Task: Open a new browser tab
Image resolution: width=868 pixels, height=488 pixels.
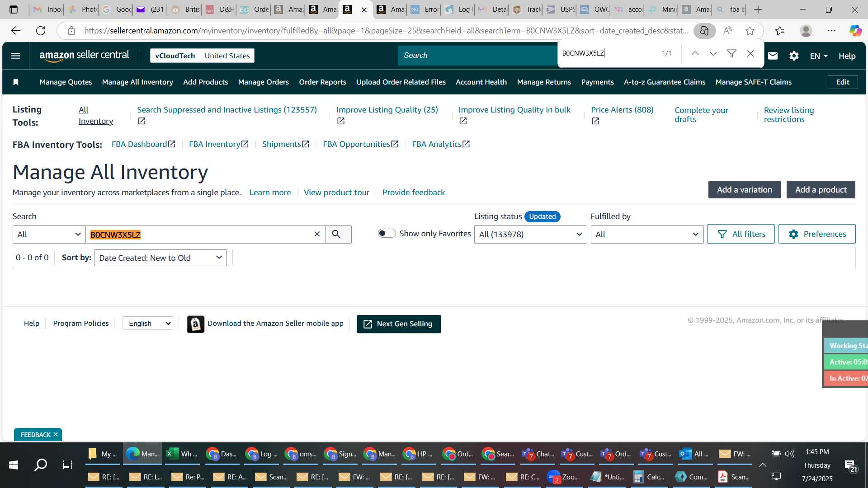Action: coord(758,9)
